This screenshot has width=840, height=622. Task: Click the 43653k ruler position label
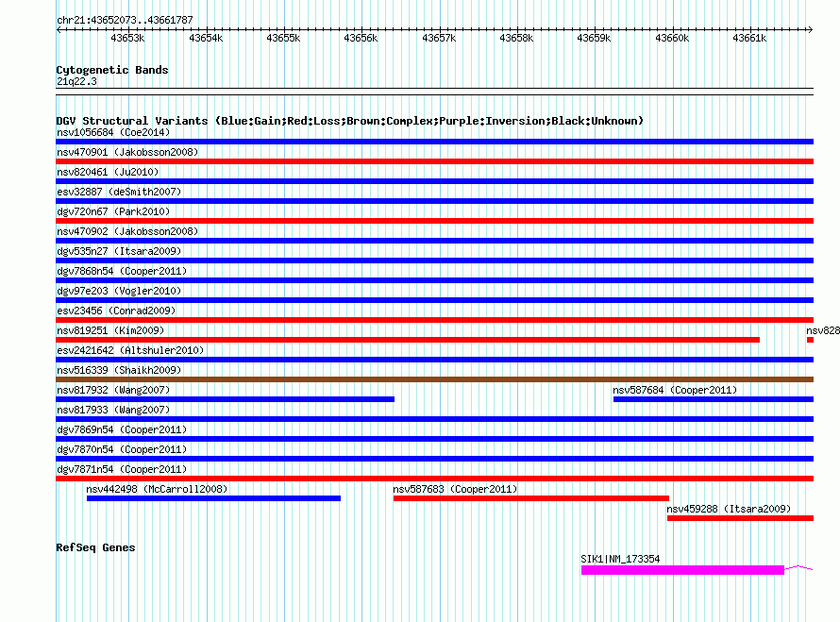(127, 39)
